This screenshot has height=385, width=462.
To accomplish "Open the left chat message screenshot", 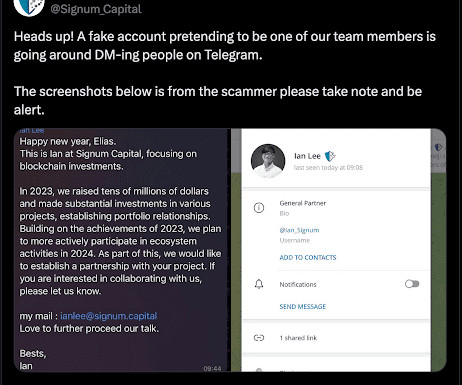I will (x=121, y=250).
